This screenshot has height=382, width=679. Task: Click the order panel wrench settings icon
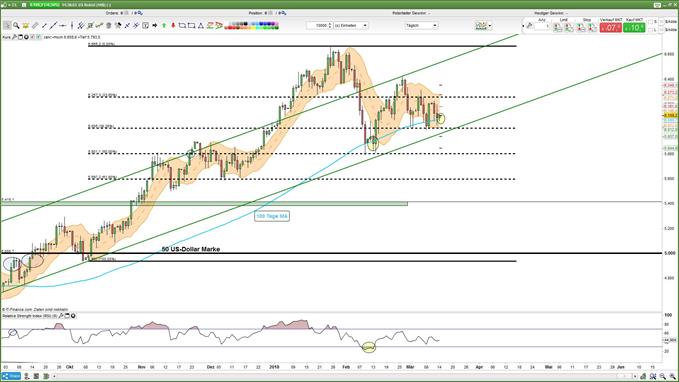(529, 26)
